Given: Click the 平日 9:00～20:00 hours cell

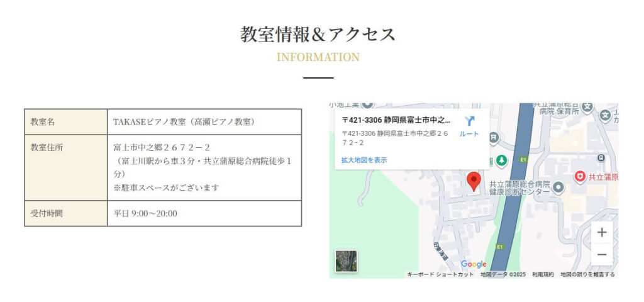Looking at the screenshot, I should 145,213.
